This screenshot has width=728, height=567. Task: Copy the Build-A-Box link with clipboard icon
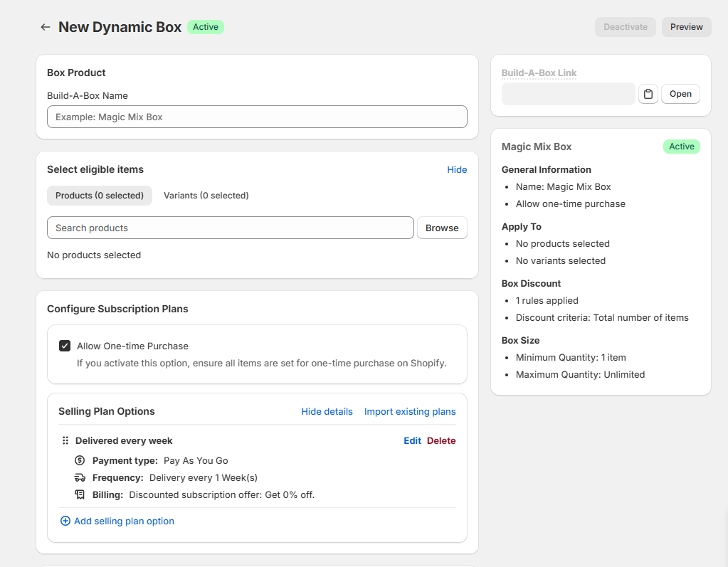(648, 94)
